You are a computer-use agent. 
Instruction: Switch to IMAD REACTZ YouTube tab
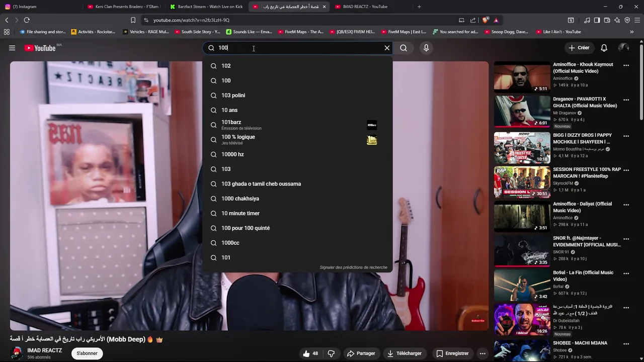click(x=371, y=7)
